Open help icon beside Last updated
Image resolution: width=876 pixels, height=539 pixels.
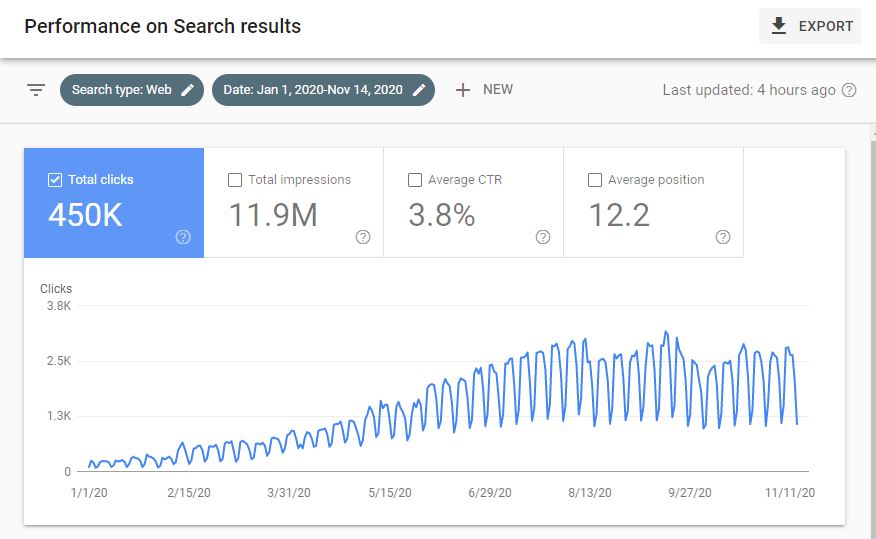coord(849,90)
